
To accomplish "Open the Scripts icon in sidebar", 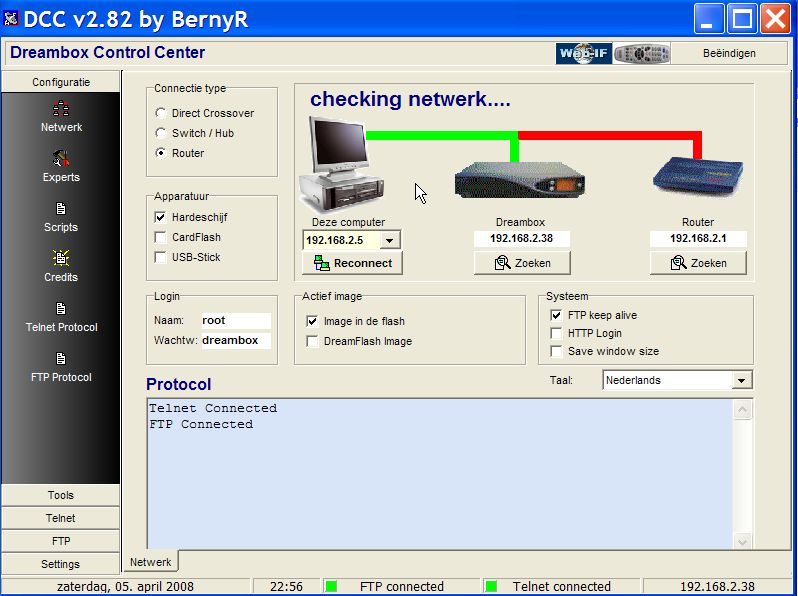I will click(61, 209).
